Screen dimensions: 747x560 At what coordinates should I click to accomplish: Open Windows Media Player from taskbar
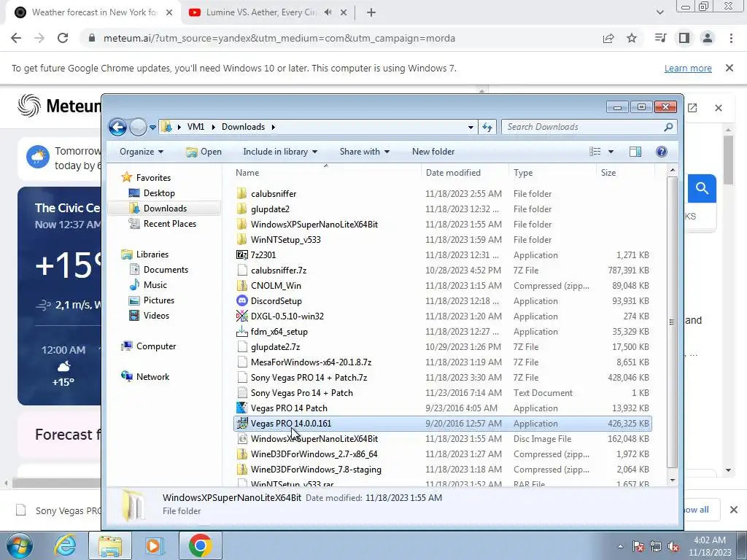pos(155,545)
